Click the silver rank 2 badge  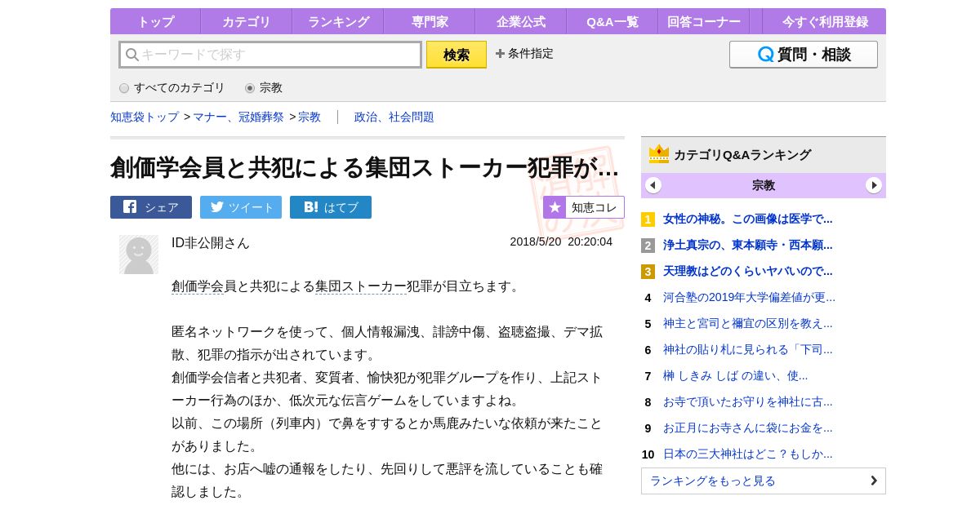(648, 246)
